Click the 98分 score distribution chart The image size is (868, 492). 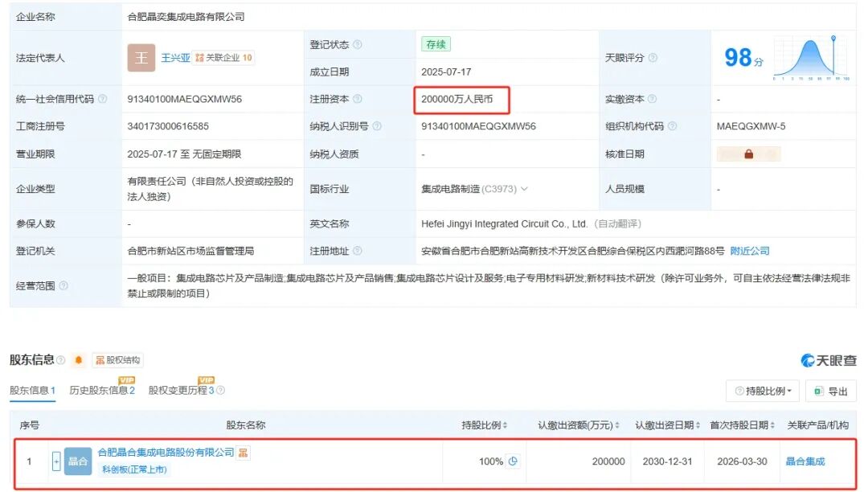(811, 58)
